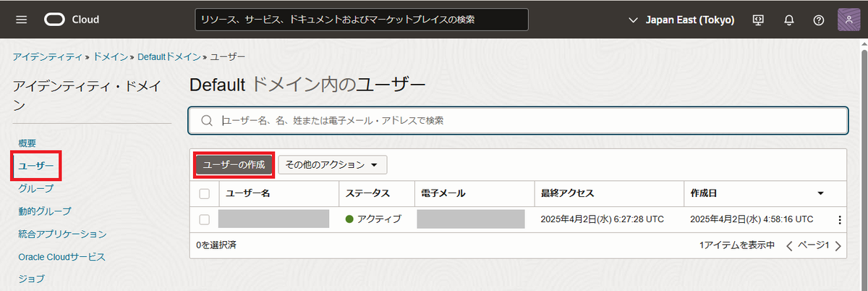Select Oracle Cloudサービス in the side menu
The image size is (868, 291).
tap(61, 256)
